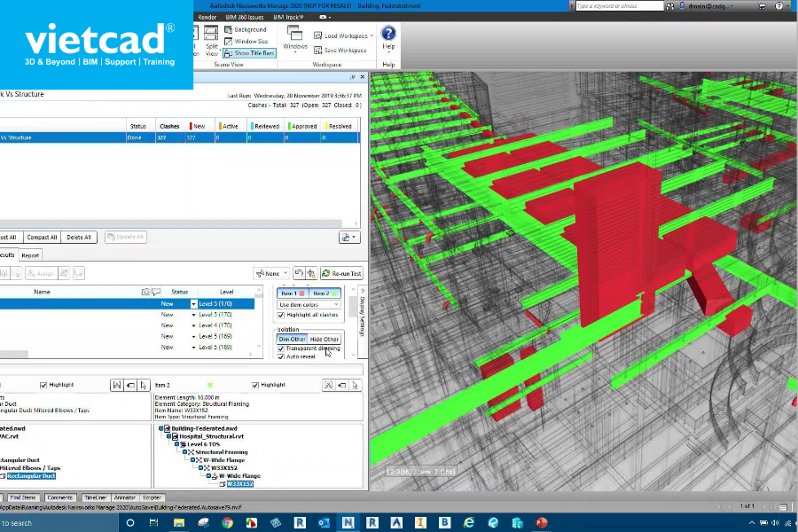Click the Background scene view icon

(229, 29)
